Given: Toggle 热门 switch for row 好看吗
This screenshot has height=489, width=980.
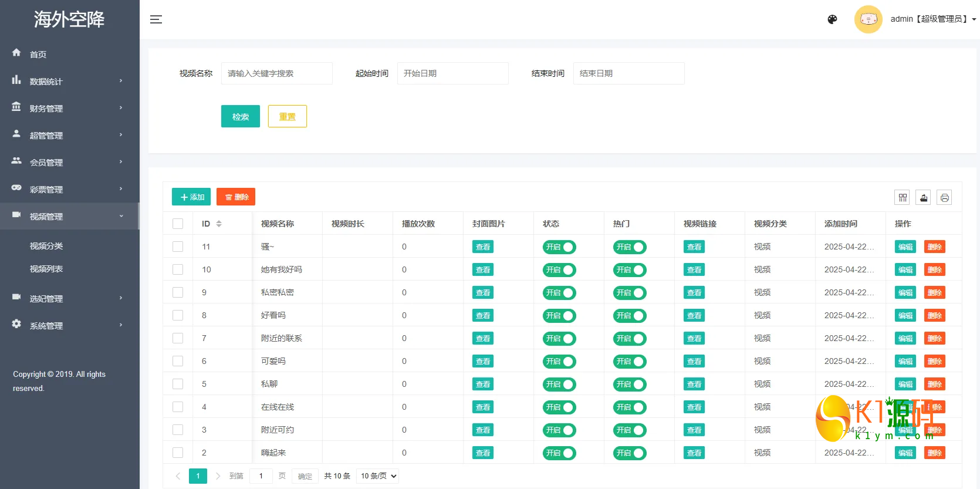Looking at the screenshot, I should tap(630, 316).
